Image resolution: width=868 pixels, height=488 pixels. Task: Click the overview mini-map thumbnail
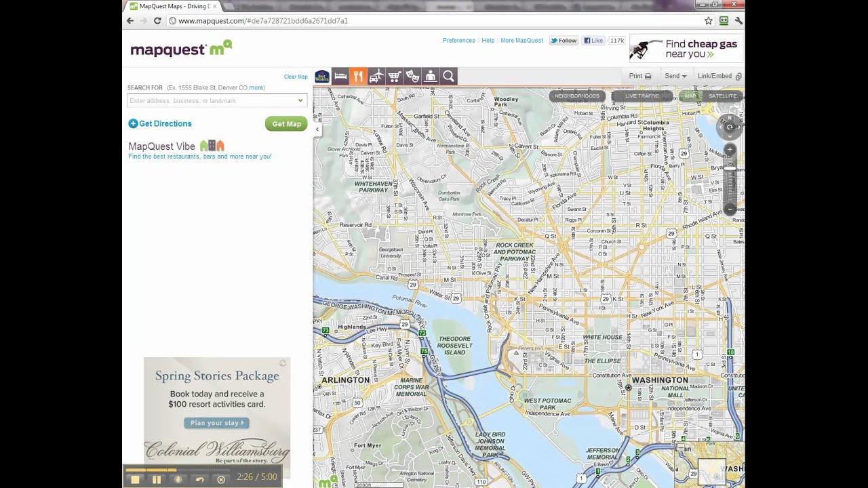(x=711, y=472)
